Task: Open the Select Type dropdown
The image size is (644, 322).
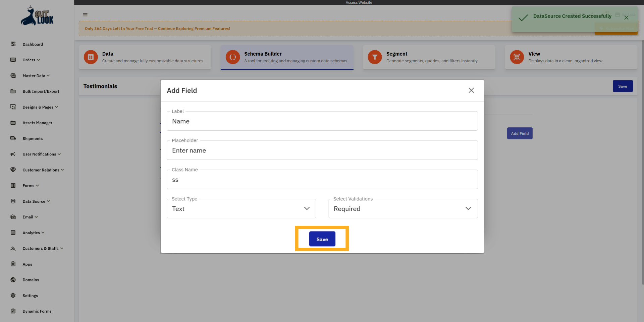Action: 241,209
